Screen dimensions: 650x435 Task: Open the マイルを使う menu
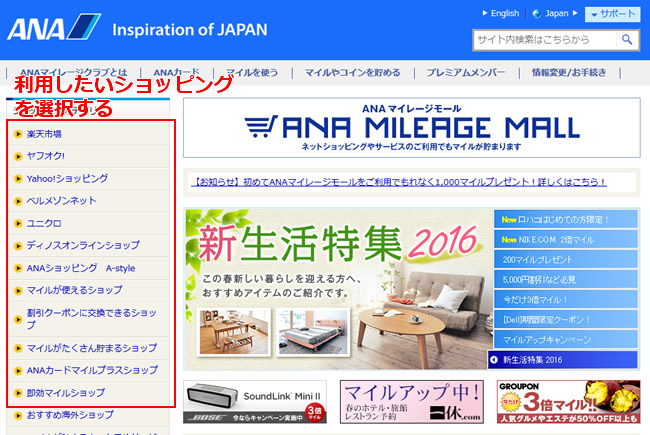252,73
